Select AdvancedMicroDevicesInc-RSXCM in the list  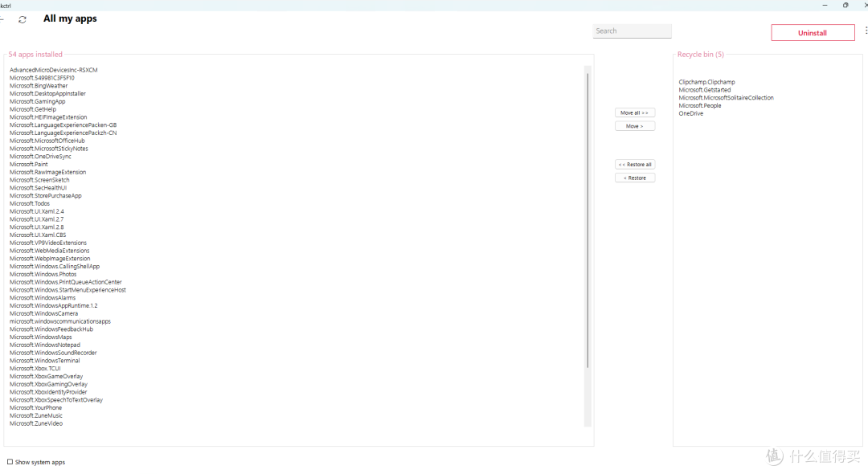(54, 70)
